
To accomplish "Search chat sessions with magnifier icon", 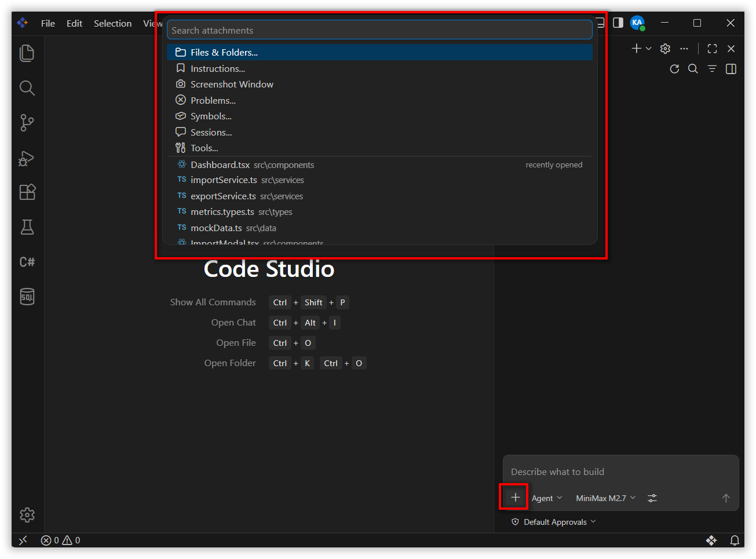I will tap(693, 69).
